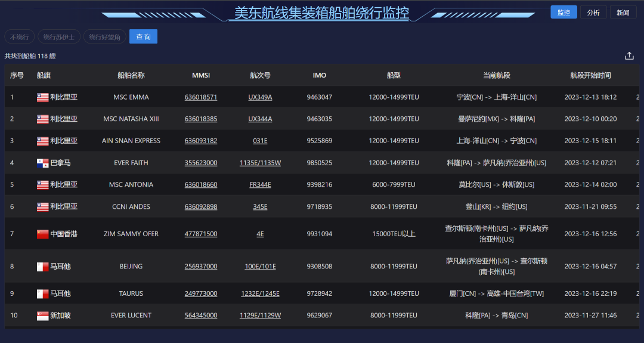Image resolution: width=644 pixels, height=343 pixels.
Task: Toggle the 不绕行 filter chip
Action: point(19,36)
